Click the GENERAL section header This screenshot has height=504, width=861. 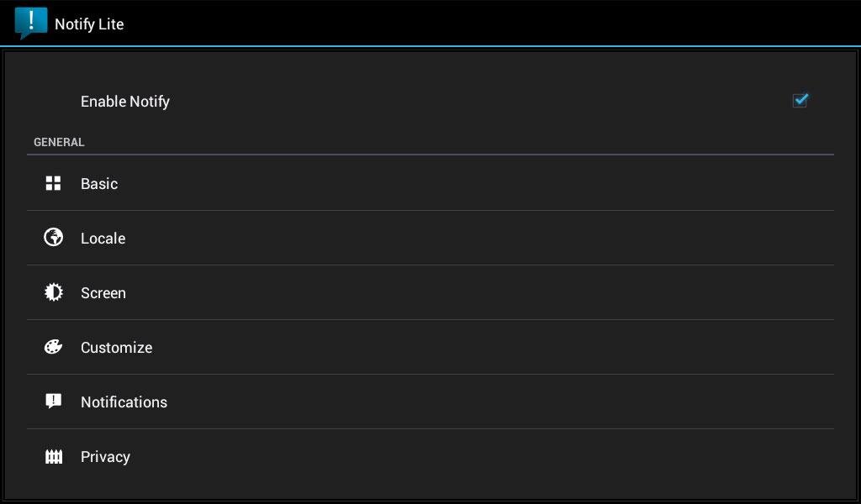pos(59,142)
